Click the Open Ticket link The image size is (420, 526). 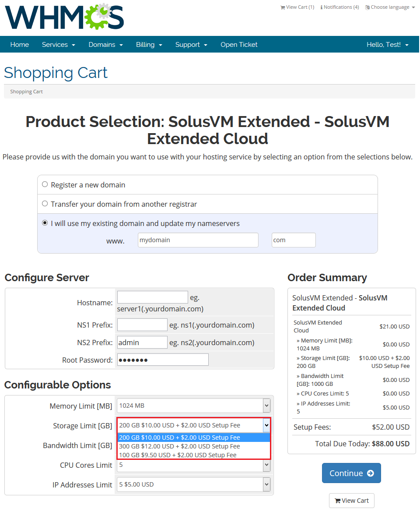coord(239,45)
